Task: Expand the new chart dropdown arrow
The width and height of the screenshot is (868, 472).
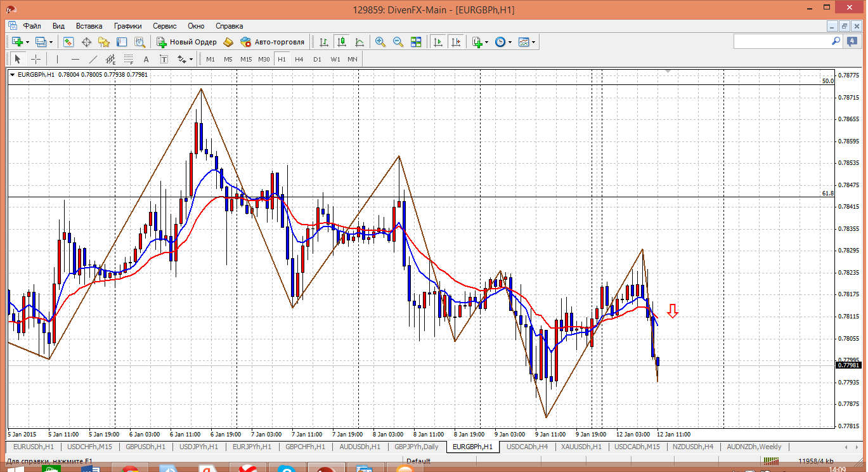Action: (27, 43)
